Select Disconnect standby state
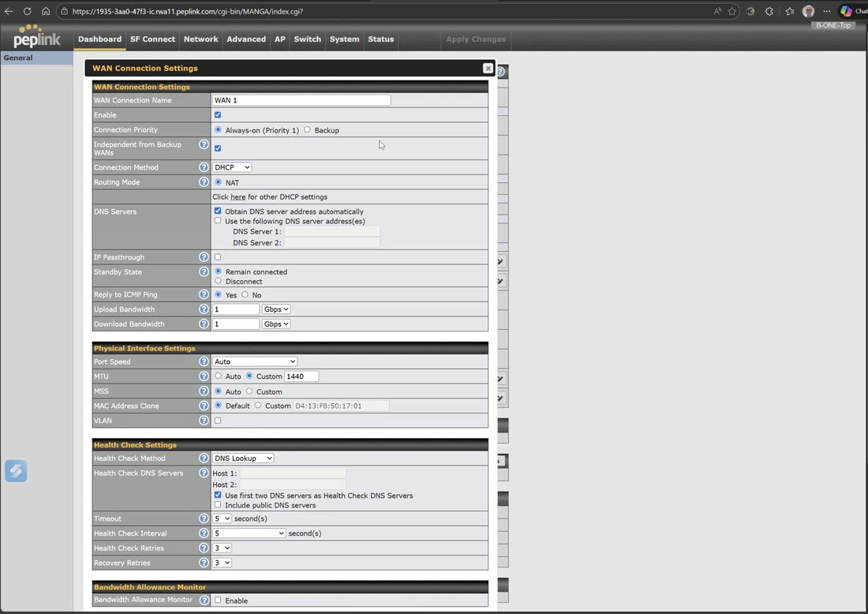The width and height of the screenshot is (868, 614). 218,281
